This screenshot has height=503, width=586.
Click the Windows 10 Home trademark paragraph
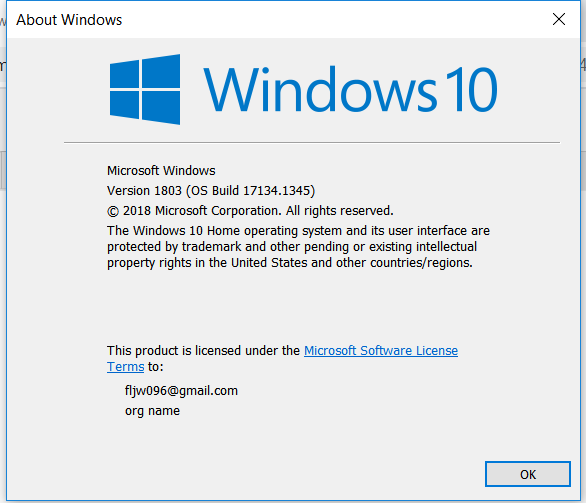pos(298,247)
